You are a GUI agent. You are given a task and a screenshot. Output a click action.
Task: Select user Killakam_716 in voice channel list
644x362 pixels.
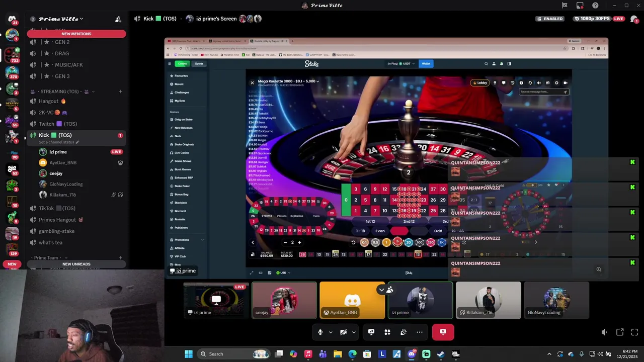(81, 195)
